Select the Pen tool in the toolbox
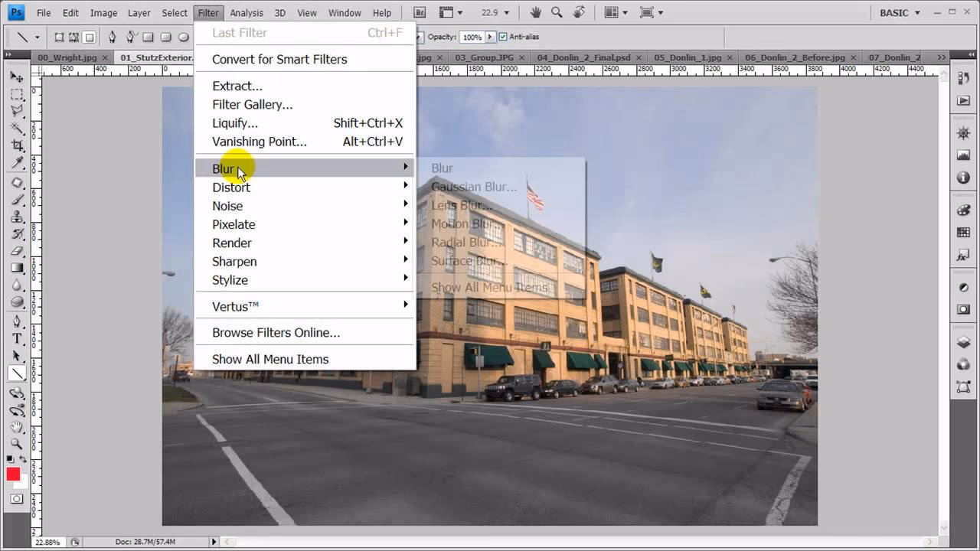Screen dimensions: 980x551 pyautogui.click(x=17, y=321)
